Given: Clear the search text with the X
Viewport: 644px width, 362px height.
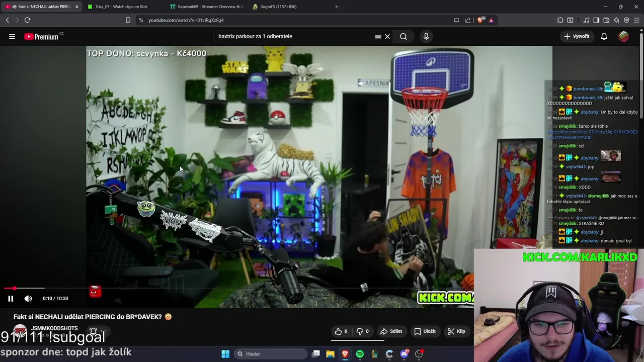Looking at the screenshot, I should (x=387, y=36).
